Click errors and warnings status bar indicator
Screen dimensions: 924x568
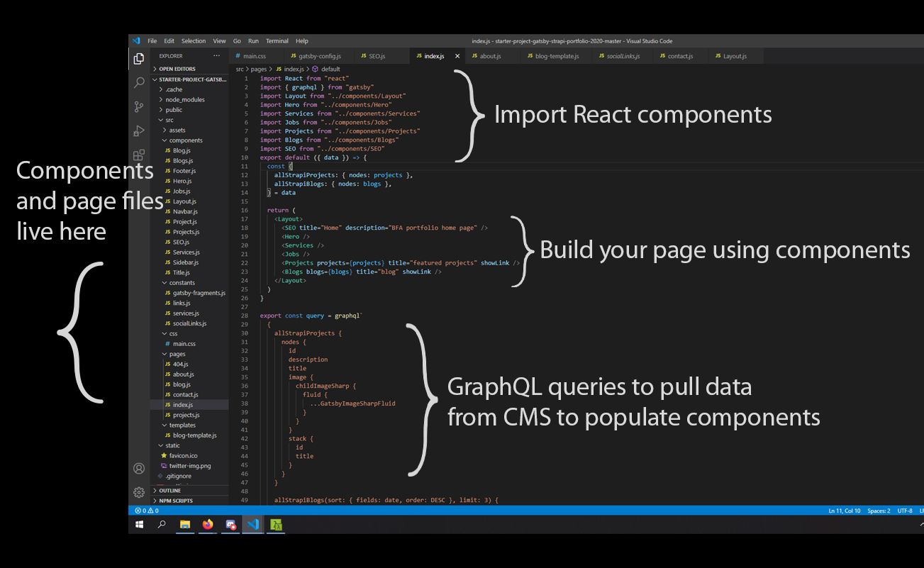point(147,511)
